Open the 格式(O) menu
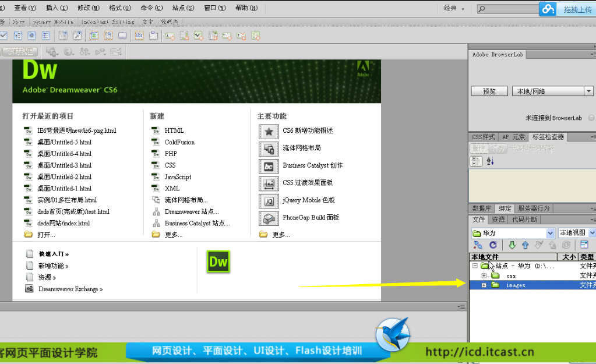596x364 pixels. point(120,8)
